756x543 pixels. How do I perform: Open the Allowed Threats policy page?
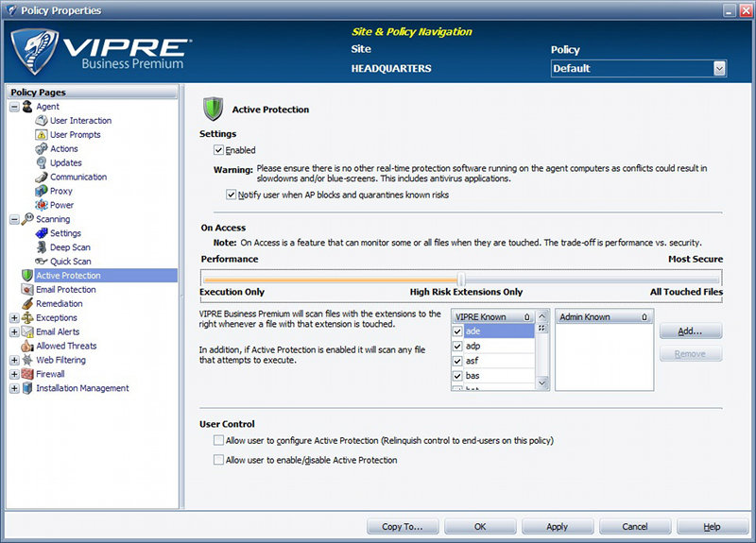click(66, 346)
